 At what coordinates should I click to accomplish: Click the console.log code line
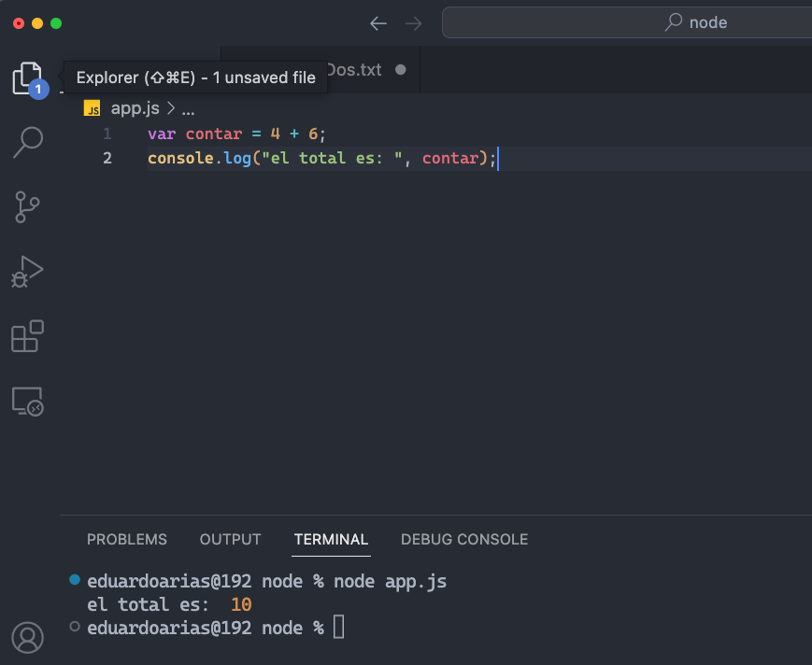pyautogui.click(x=321, y=159)
